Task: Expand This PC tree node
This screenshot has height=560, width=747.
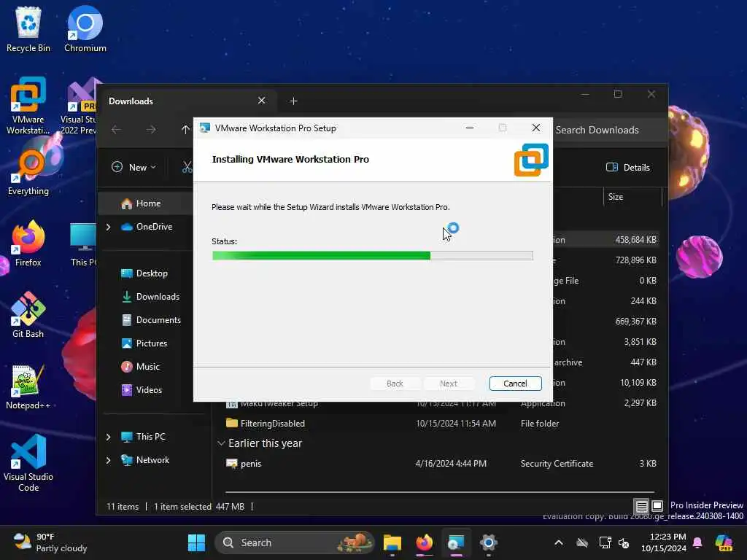Action: click(108, 437)
